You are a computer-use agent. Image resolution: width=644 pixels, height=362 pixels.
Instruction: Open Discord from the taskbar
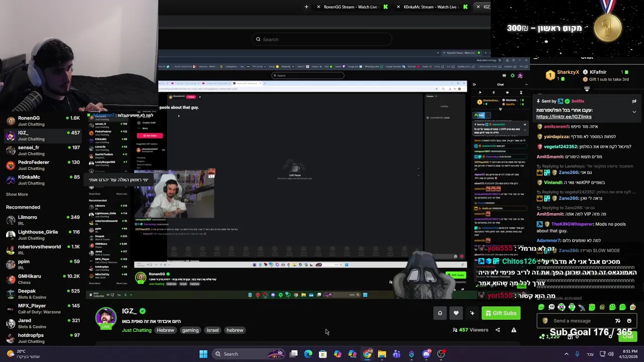426,354
